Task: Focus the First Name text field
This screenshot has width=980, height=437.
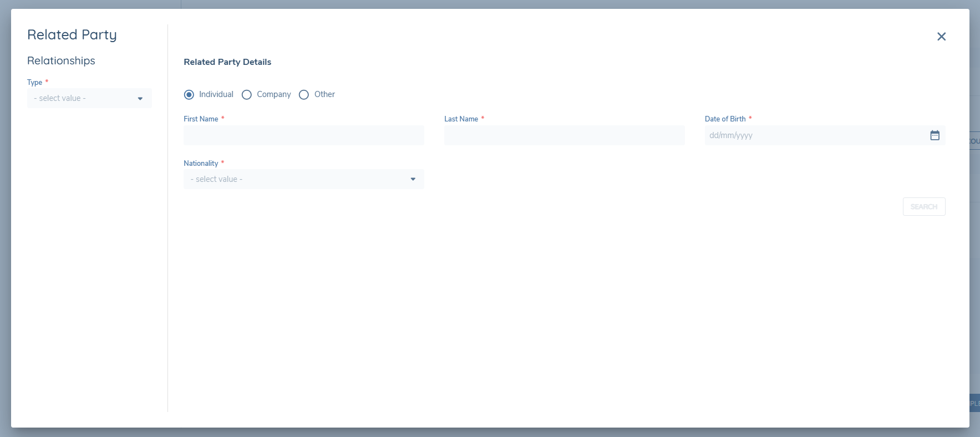Action: click(303, 135)
